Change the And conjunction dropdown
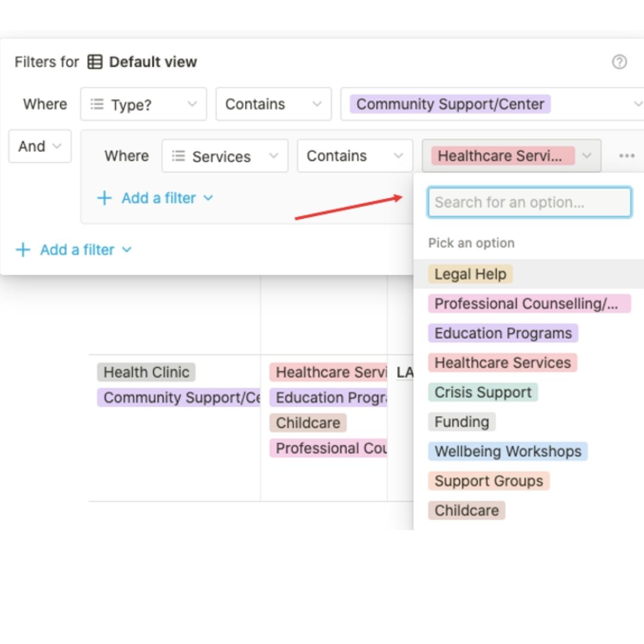The height and width of the screenshot is (644, 644). point(39,146)
